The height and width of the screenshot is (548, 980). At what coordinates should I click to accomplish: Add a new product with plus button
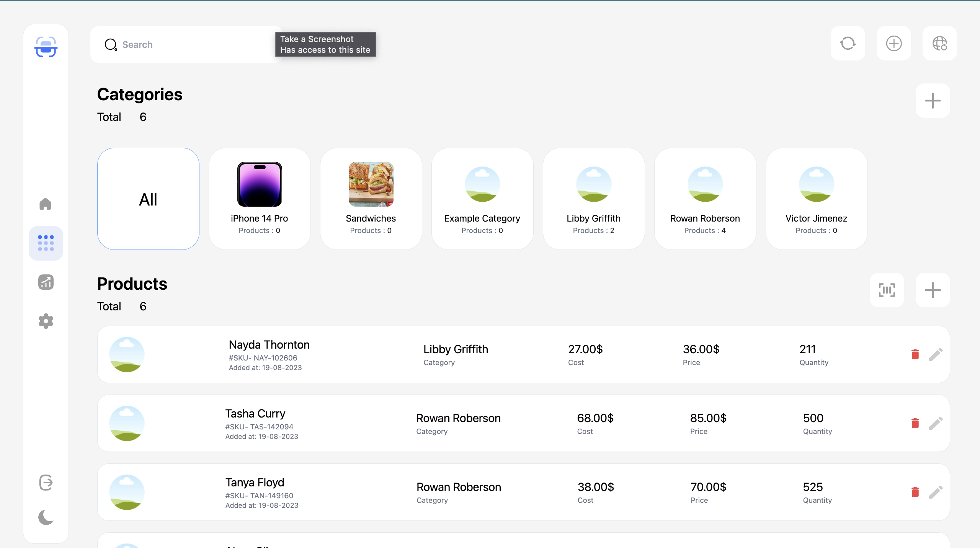[x=933, y=290]
